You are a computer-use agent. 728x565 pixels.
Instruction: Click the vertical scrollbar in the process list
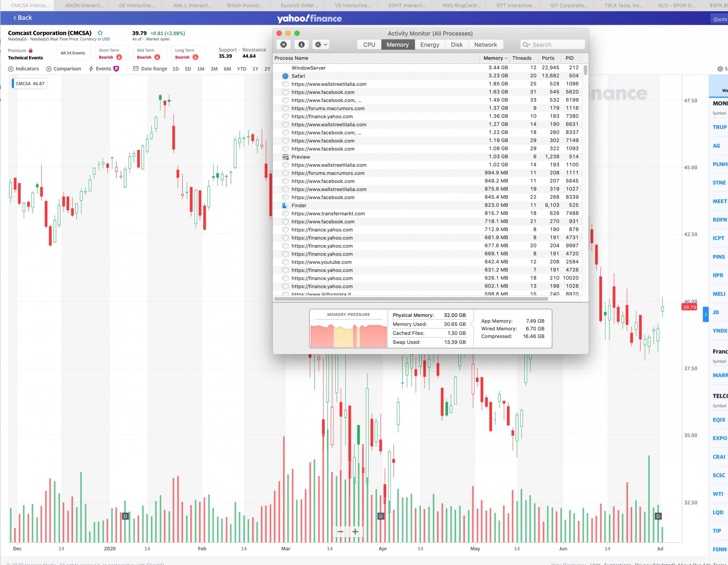click(585, 70)
